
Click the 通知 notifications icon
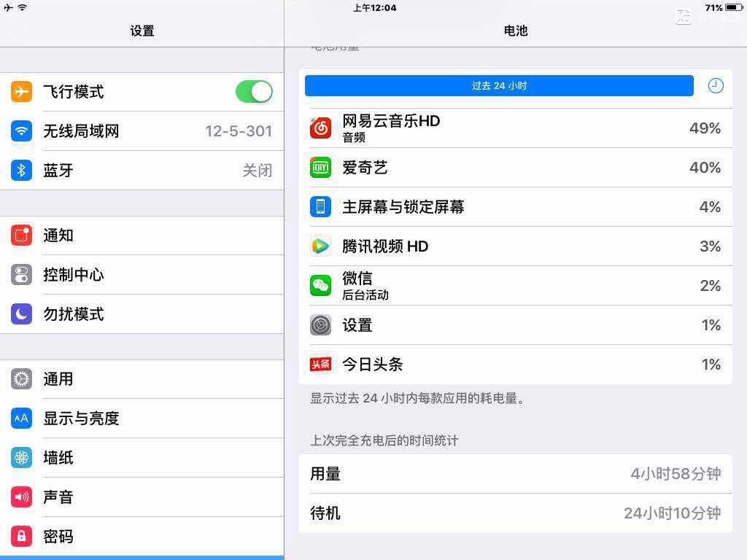point(21,236)
